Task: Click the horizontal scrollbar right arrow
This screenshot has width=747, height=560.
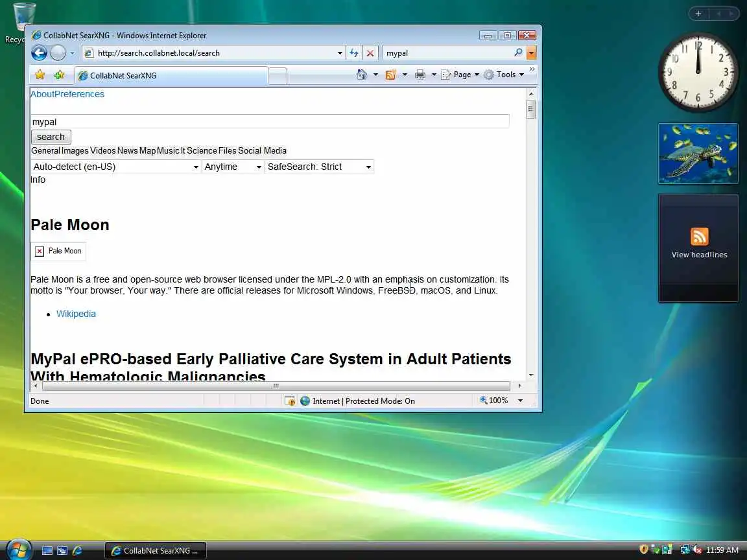Action: 519,386
